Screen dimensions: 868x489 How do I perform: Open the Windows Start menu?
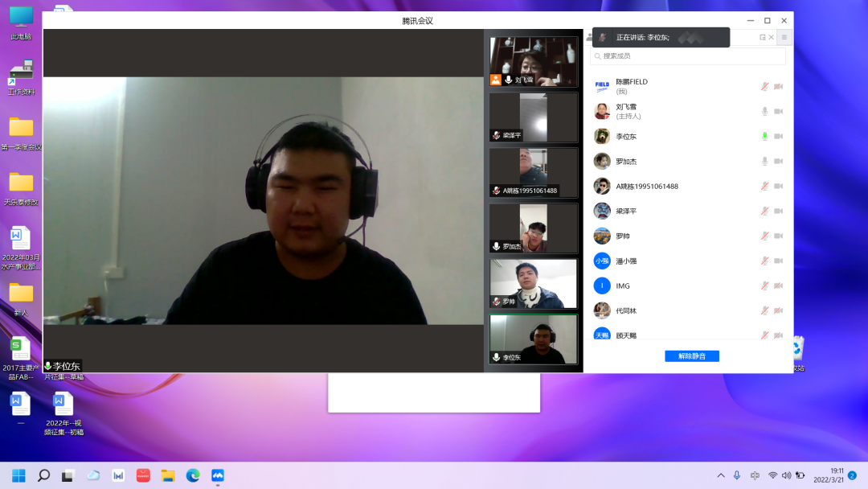pyautogui.click(x=18, y=475)
